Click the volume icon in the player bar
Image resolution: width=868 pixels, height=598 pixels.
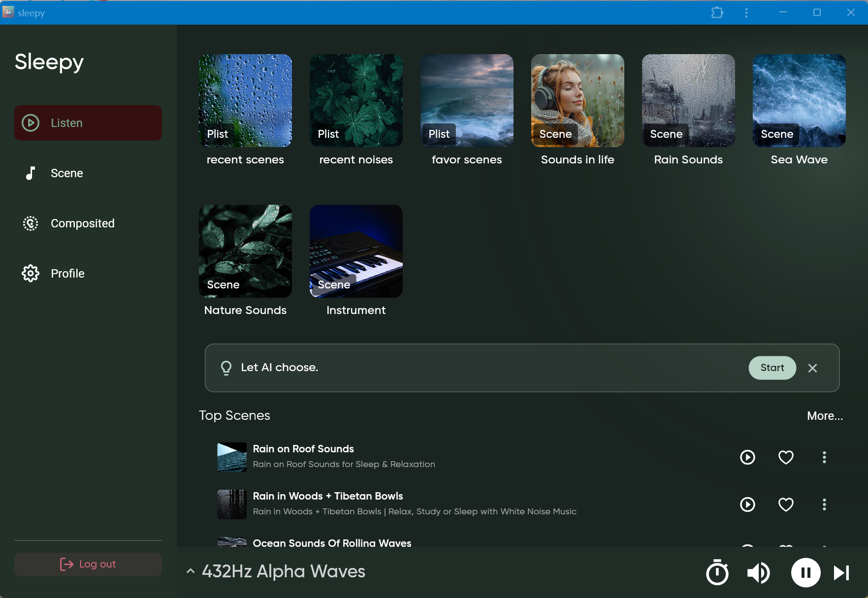pos(758,572)
